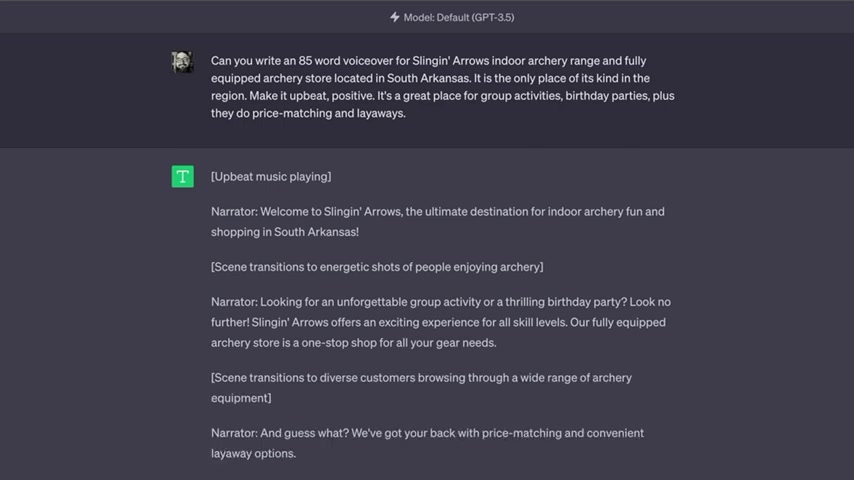The image size is (854, 480).
Task: Click the word equipment] under diverse customers line
Action: (x=241, y=398)
